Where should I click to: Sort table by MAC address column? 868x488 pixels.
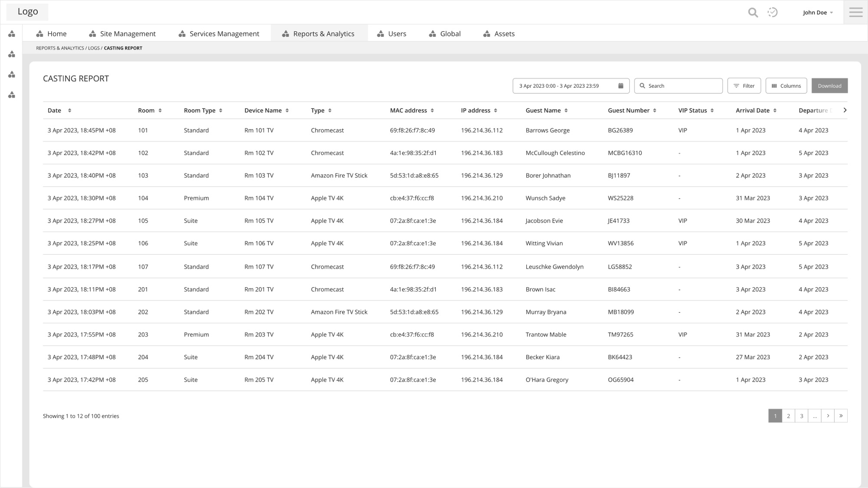[432, 111]
